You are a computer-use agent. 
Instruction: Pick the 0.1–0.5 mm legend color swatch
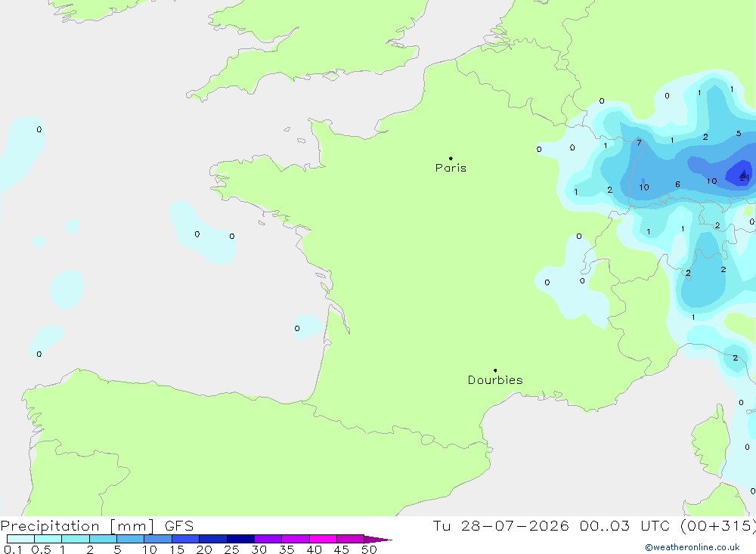pos(20,539)
